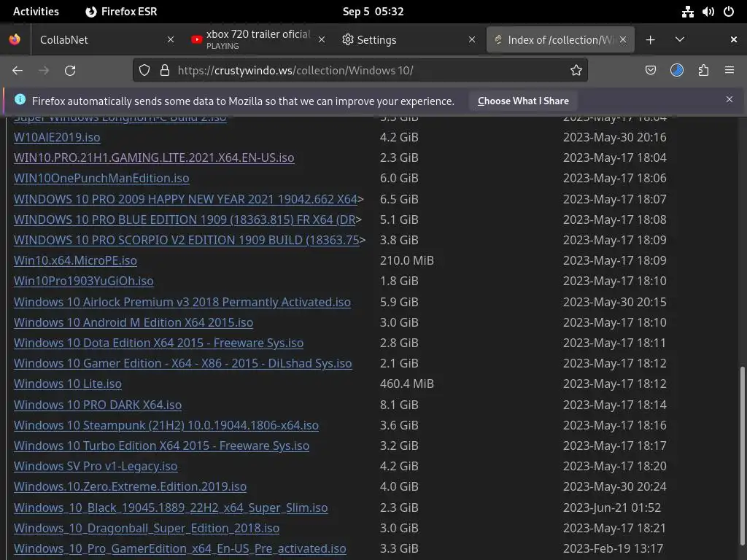Open Windows 10 Android M Edition link
The image size is (747, 560).
pos(133,322)
